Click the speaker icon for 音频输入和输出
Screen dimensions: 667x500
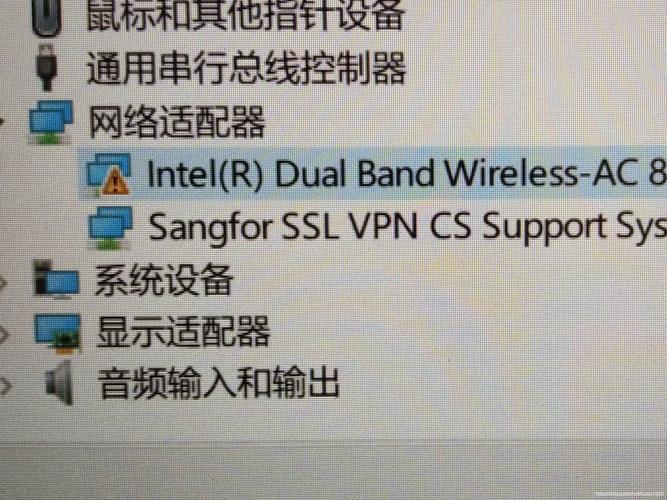point(60,382)
